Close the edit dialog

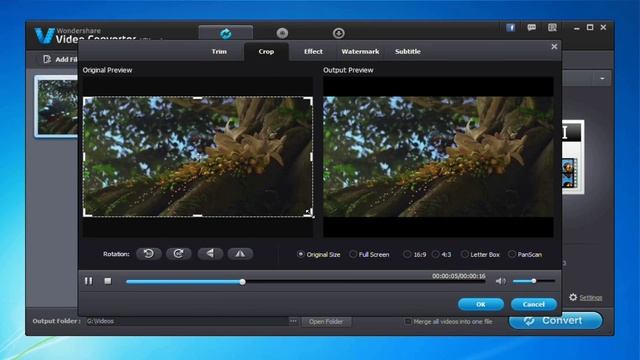[x=554, y=47]
